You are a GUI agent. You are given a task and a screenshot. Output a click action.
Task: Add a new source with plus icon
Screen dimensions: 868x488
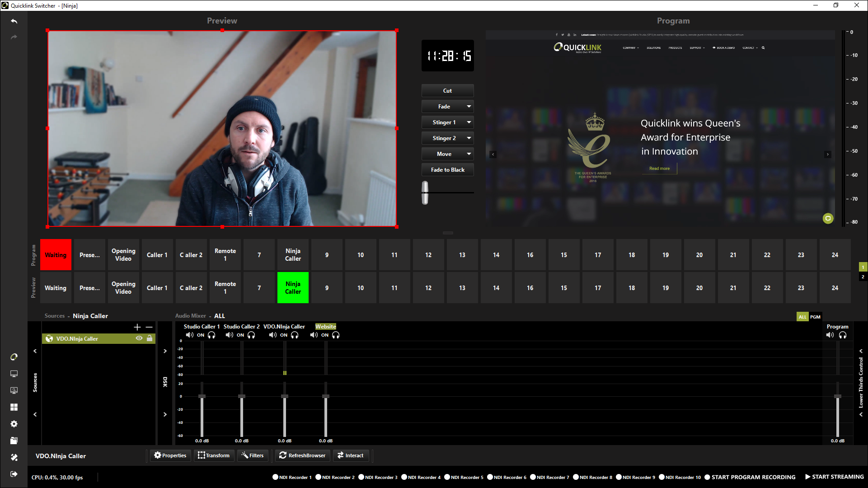(137, 327)
